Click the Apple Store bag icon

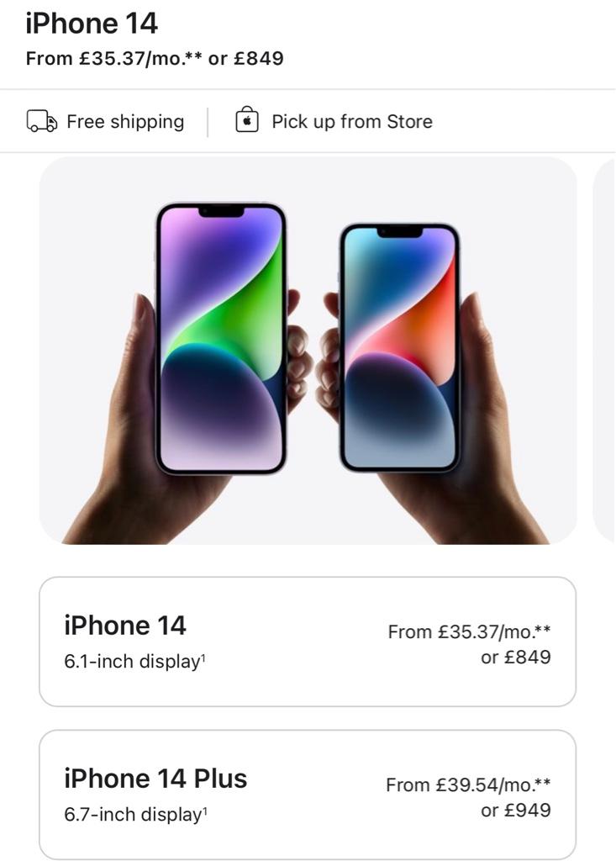pos(247,119)
